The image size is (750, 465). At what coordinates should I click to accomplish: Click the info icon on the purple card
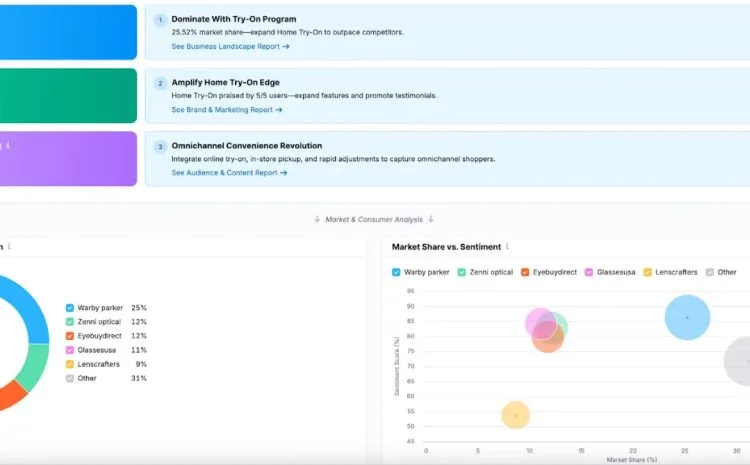click(8, 145)
